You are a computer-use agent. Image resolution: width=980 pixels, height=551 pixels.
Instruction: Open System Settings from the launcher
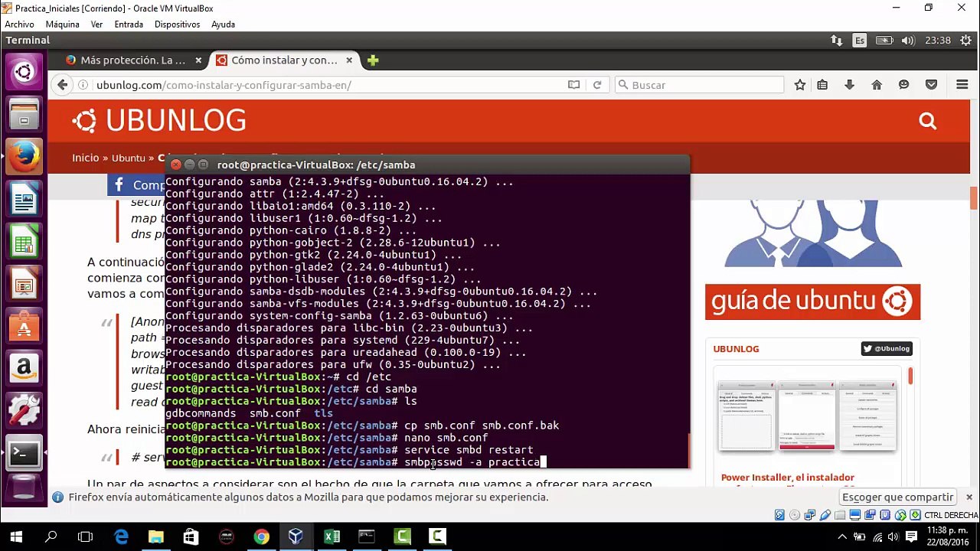24,412
